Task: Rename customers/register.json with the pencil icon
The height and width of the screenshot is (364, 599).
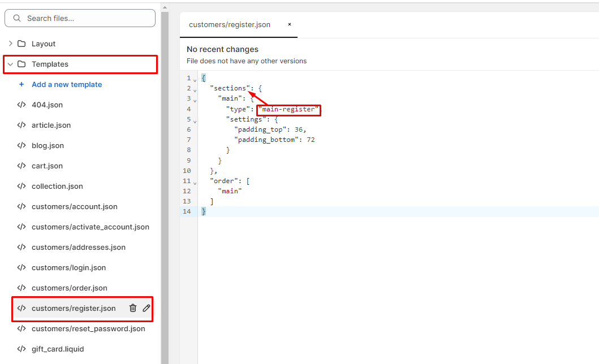Action: [x=146, y=308]
